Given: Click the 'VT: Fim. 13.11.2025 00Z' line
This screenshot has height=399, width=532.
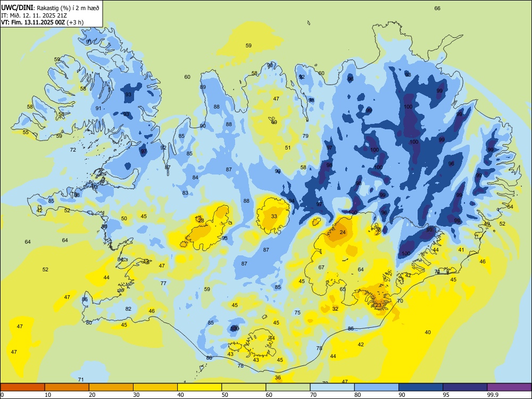Looking at the screenshot, I should pyautogui.click(x=33, y=22).
